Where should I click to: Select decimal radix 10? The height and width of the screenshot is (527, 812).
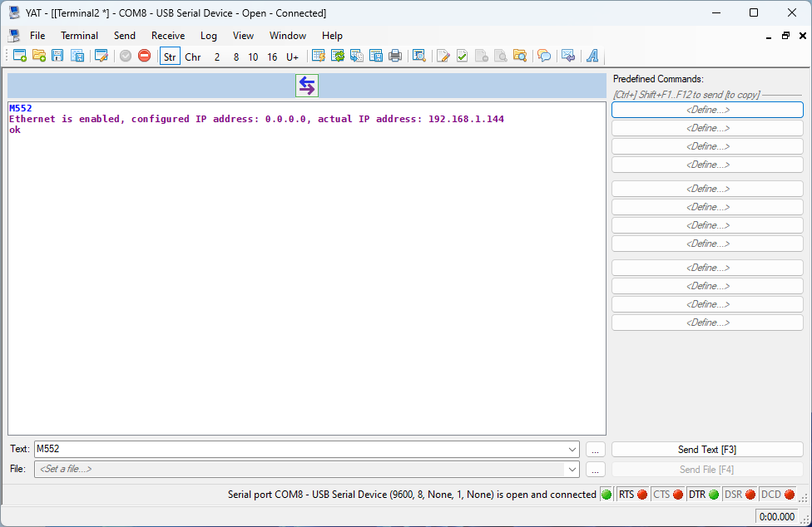tap(253, 57)
